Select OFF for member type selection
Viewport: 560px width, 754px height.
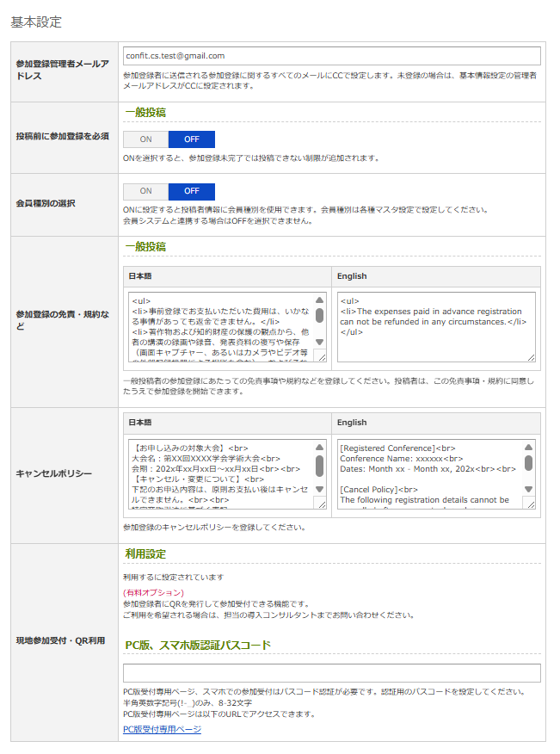(x=191, y=191)
